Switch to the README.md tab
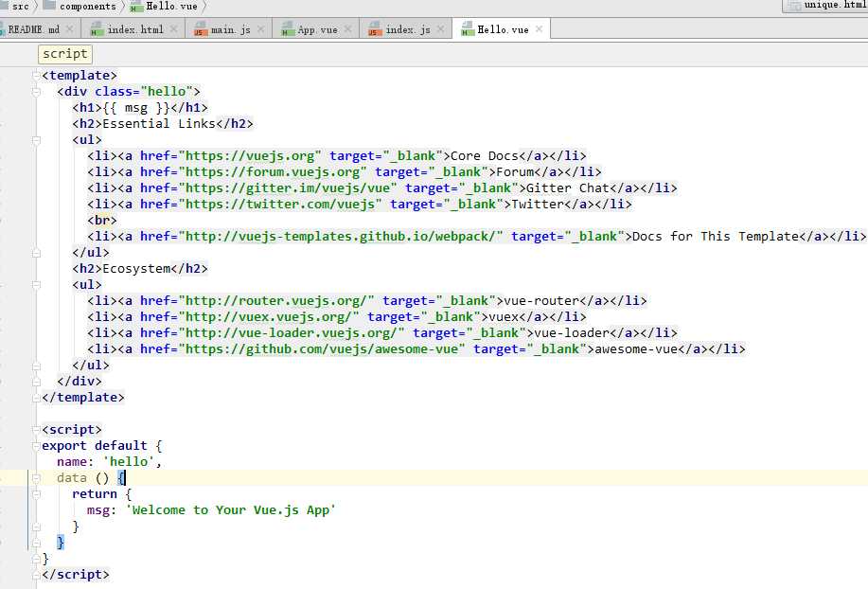Screen dimensions: 868x589 [33, 29]
